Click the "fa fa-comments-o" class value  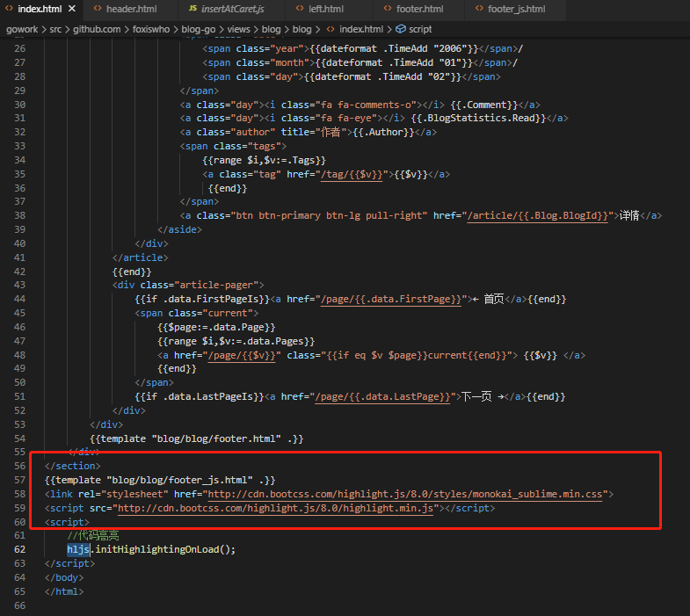(x=366, y=105)
